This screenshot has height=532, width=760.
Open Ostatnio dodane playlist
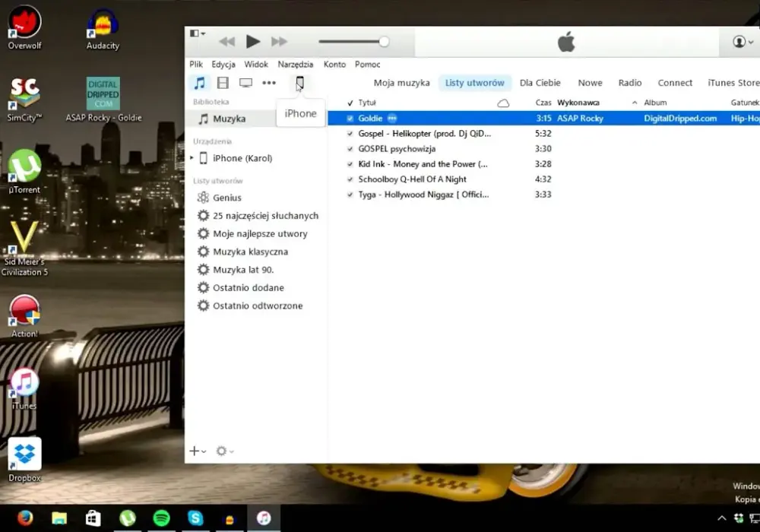(x=249, y=287)
